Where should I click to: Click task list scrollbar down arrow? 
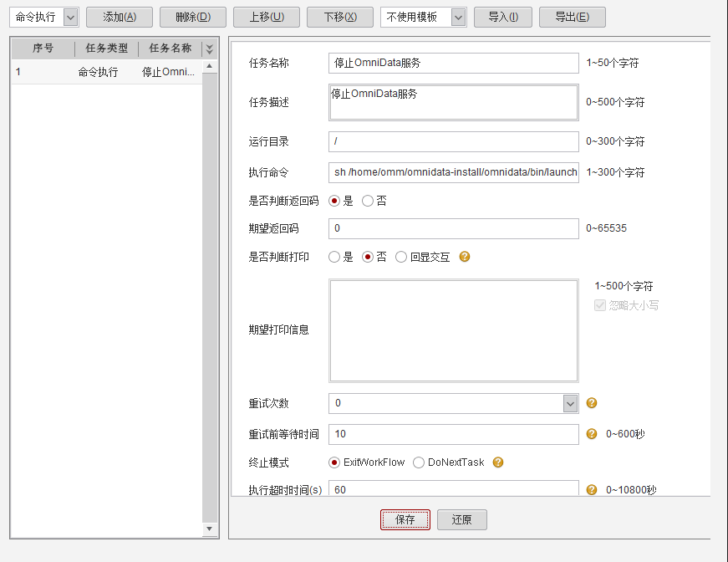tap(210, 529)
